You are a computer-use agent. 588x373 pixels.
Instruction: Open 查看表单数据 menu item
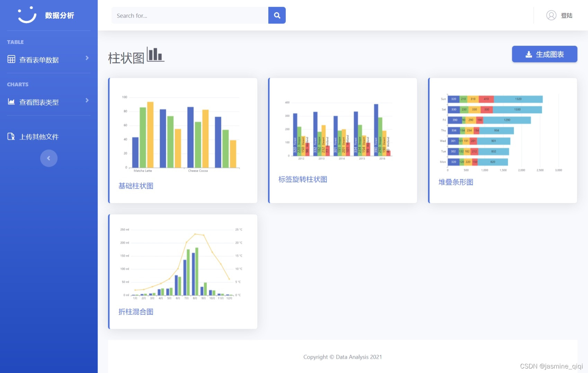pyautogui.click(x=39, y=60)
